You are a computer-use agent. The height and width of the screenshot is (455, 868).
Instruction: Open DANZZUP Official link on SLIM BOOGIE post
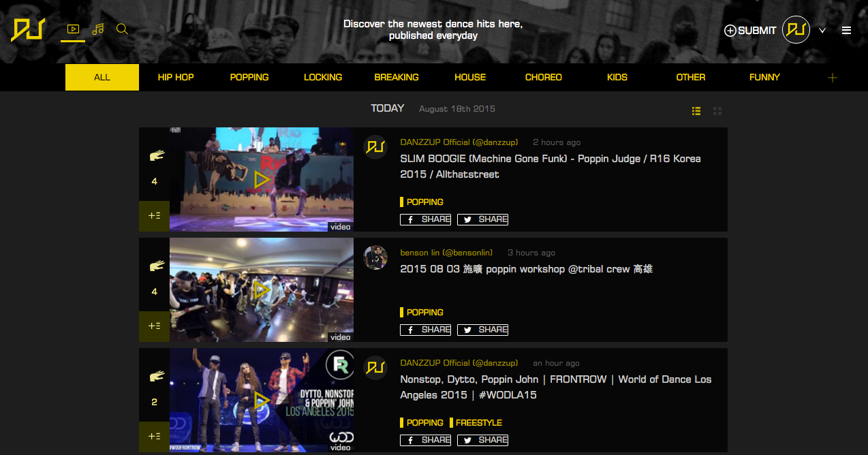pyautogui.click(x=459, y=142)
